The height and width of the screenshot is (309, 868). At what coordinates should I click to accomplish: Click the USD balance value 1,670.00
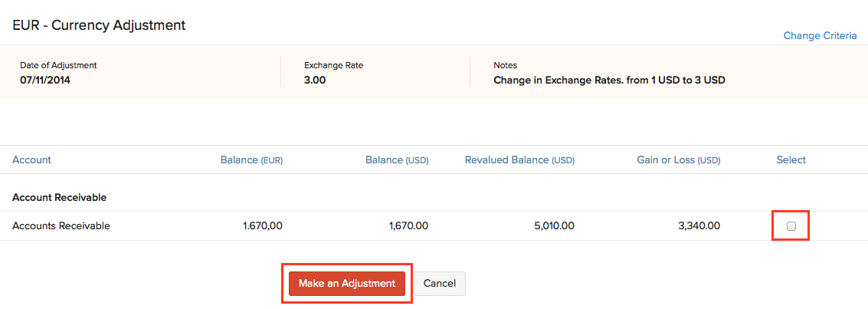click(408, 226)
